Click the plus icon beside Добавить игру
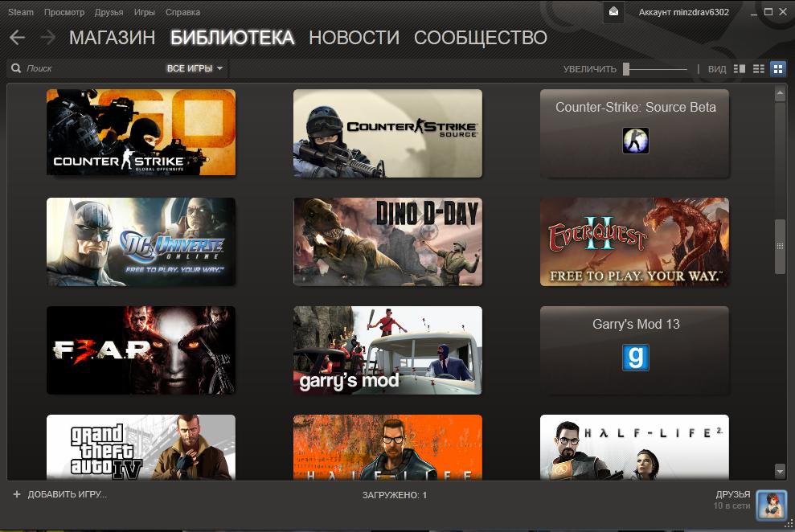The image size is (795, 532). click(x=17, y=494)
